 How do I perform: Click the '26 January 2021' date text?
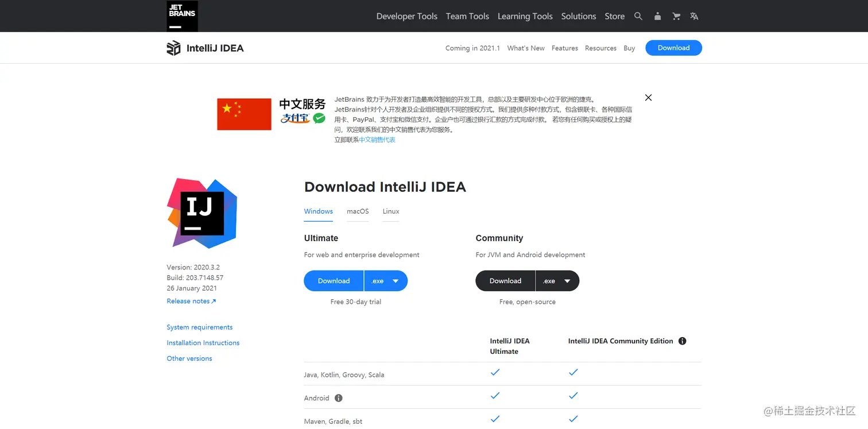[192, 288]
